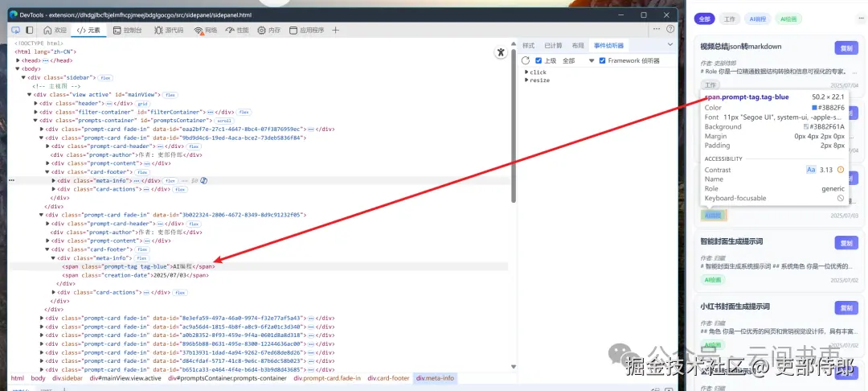Select the span prompt-tag tag-blue line
Viewport: 868px width, 391px height.
(139, 266)
